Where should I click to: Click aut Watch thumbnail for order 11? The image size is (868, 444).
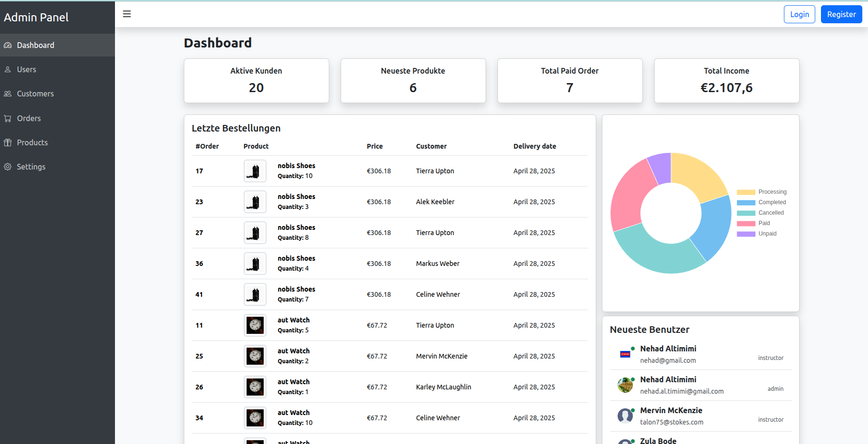(255, 325)
